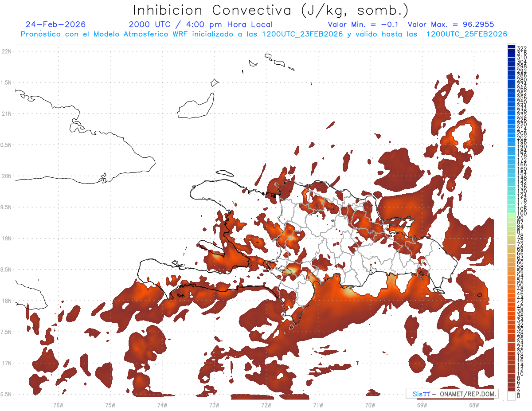Click the '70W' longitude label
532x411 pixels.
(x=370, y=404)
